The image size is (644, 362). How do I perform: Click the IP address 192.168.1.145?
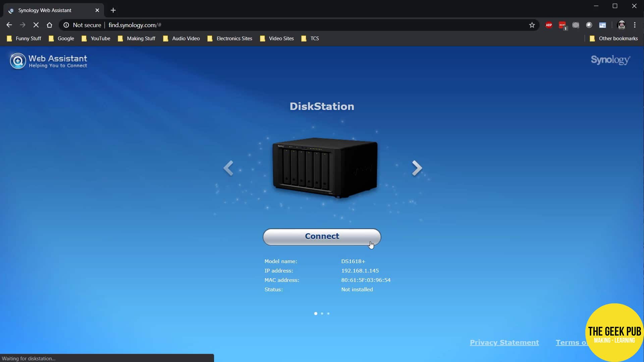(x=360, y=270)
